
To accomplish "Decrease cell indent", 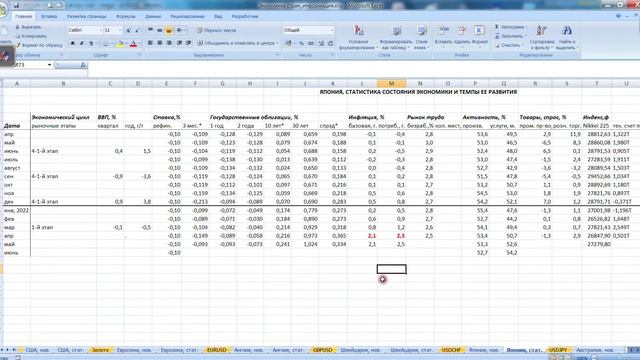I will (179, 43).
